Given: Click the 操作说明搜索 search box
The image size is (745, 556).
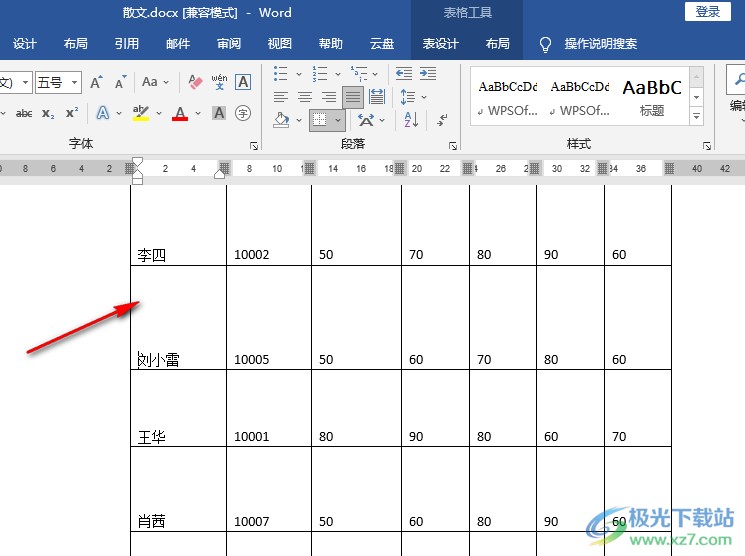Looking at the screenshot, I should click(x=601, y=44).
